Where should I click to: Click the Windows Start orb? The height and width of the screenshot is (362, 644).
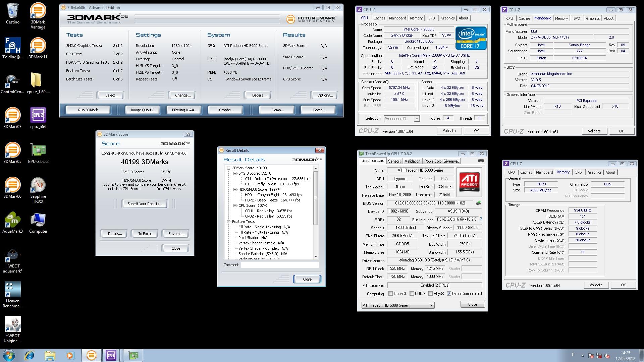(9, 355)
